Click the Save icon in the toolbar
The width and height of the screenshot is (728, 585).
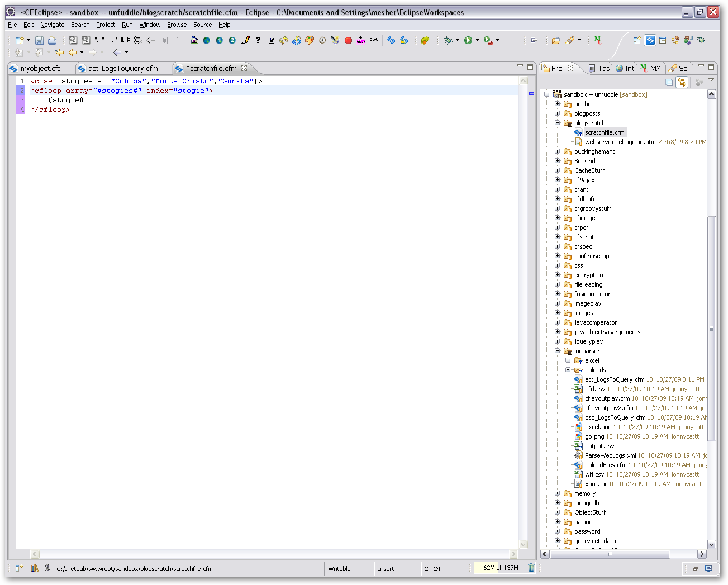click(x=39, y=40)
